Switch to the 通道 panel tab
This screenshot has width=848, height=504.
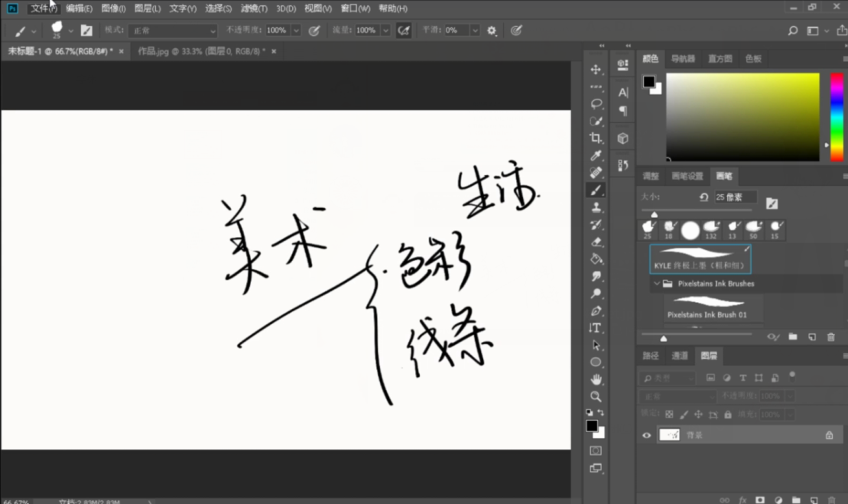(680, 356)
